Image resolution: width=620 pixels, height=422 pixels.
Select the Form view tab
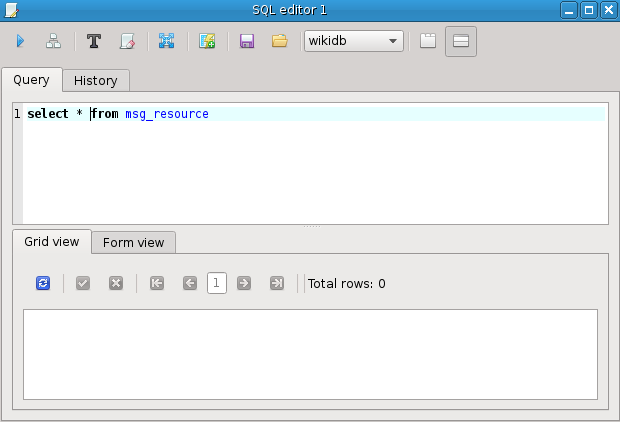(134, 242)
